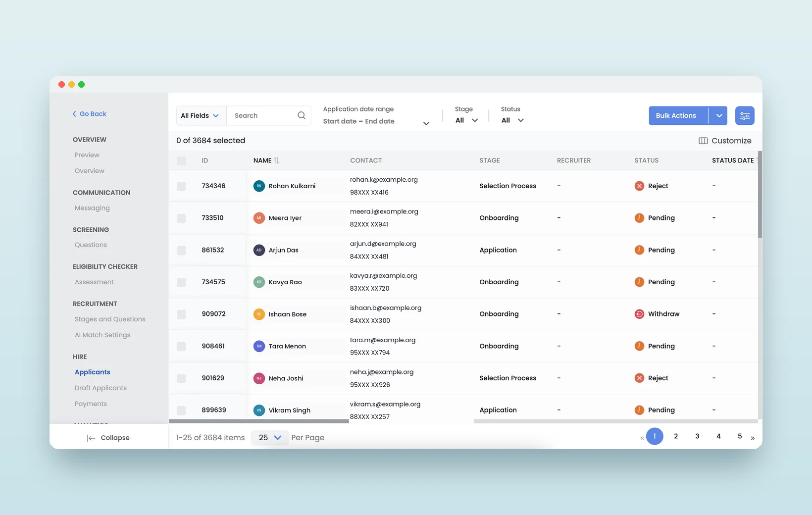Click the Go Back link
This screenshot has height=515, width=812.
click(90, 114)
